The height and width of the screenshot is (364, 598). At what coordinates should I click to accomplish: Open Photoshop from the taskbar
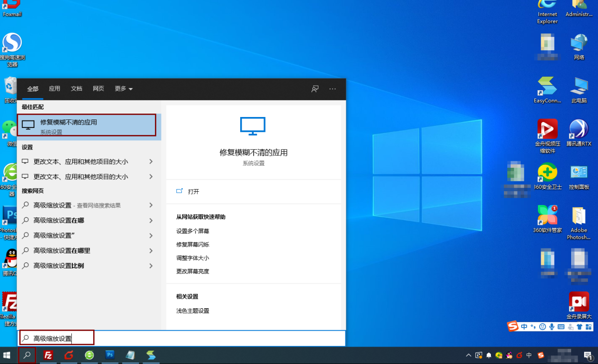110,355
